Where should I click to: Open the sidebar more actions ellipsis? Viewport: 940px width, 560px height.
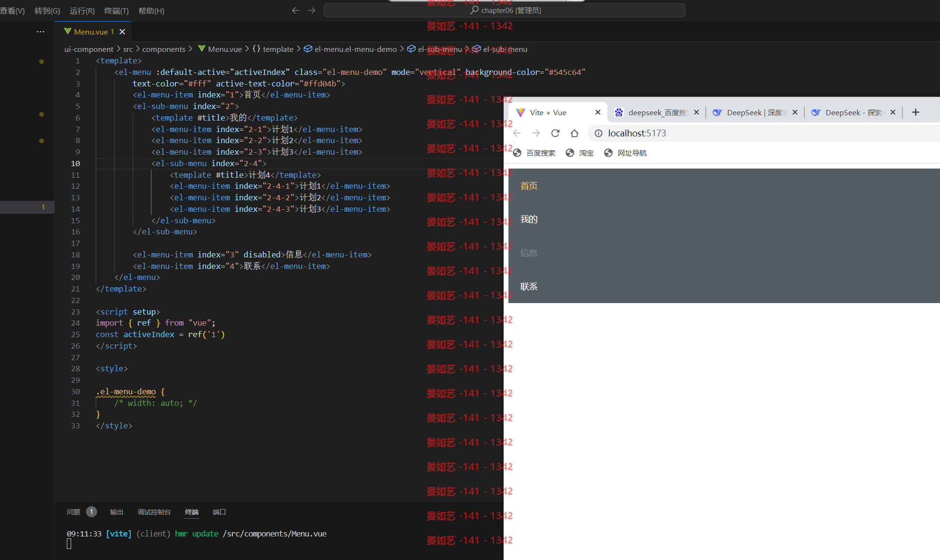40,32
